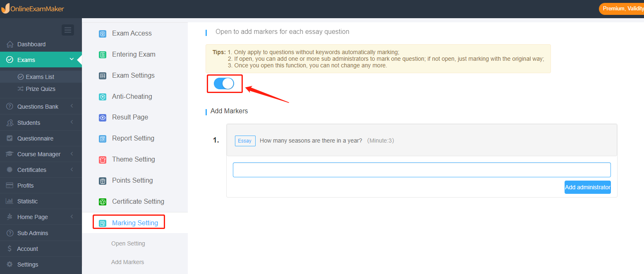Viewport: 644px width, 274px height.
Task: Click the Dashboard home icon
Action: [10, 44]
